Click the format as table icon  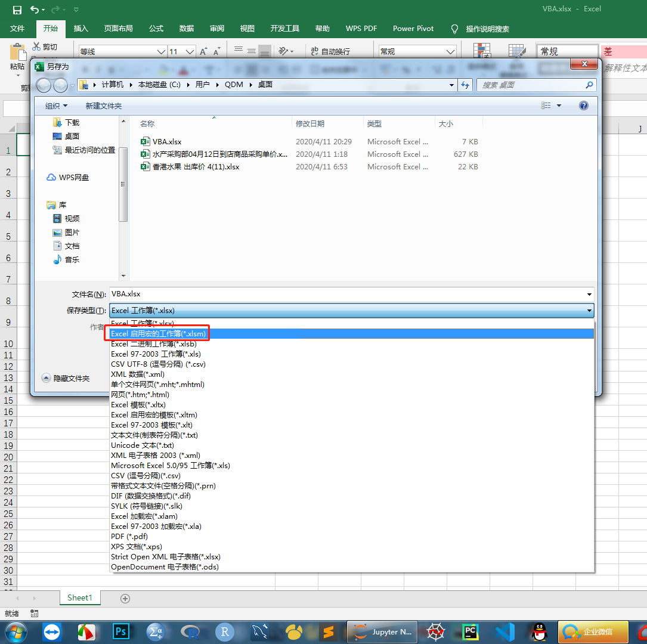tap(517, 50)
